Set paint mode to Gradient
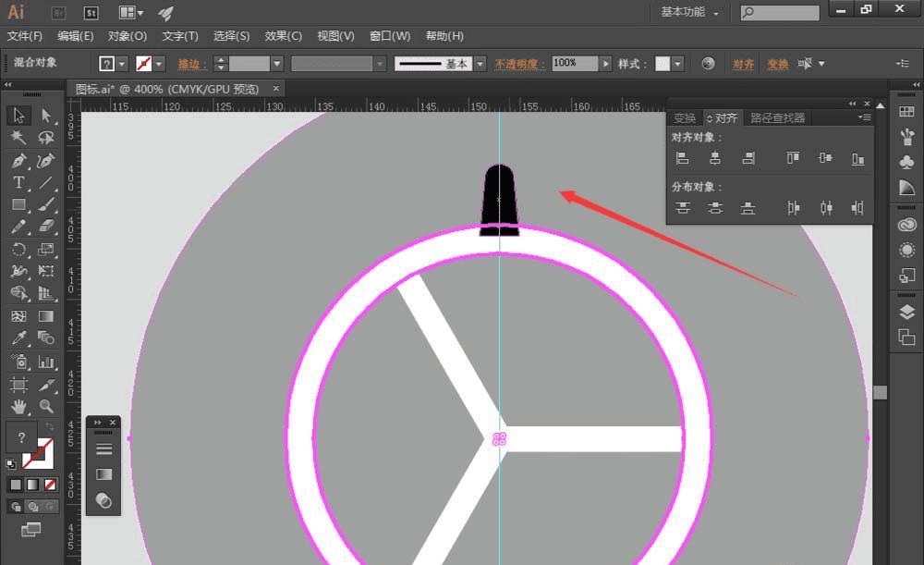The image size is (924, 565). 33,485
